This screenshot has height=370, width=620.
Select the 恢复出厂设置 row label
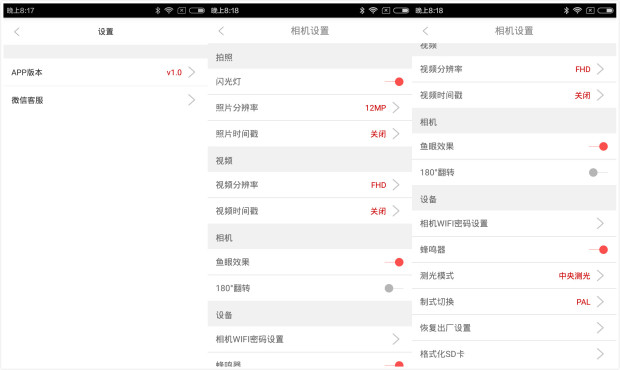445,328
